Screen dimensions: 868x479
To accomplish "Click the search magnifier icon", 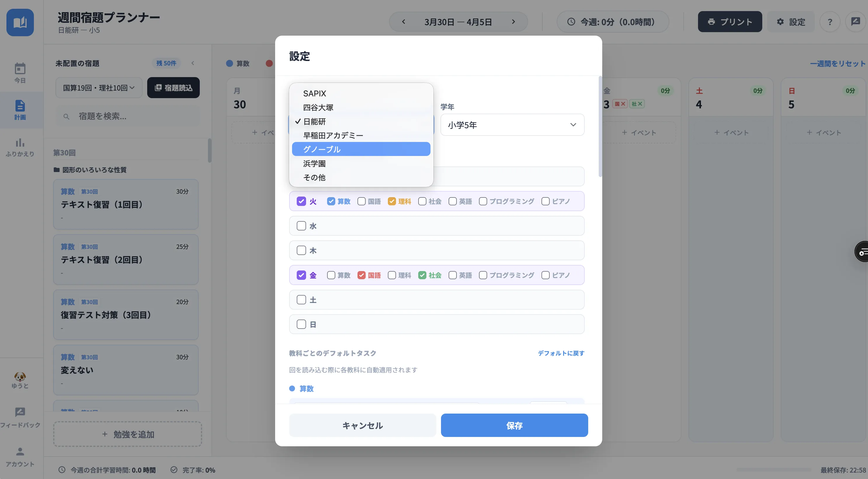I will (66, 117).
